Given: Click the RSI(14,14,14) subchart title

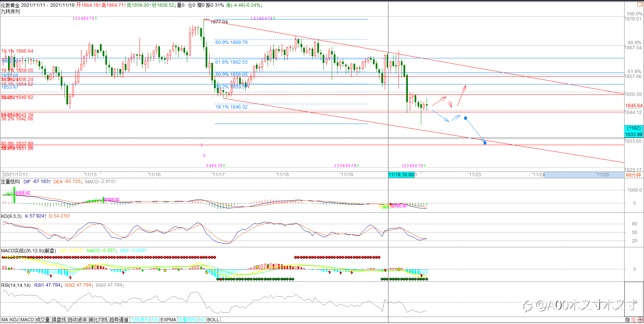Looking at the screenshot, I should click(x=16, y=285).
